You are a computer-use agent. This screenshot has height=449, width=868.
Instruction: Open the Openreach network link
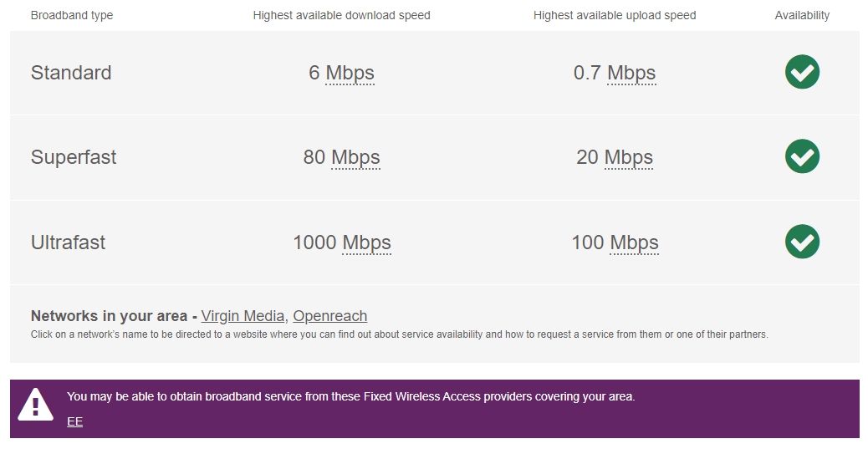pos(329,316)
